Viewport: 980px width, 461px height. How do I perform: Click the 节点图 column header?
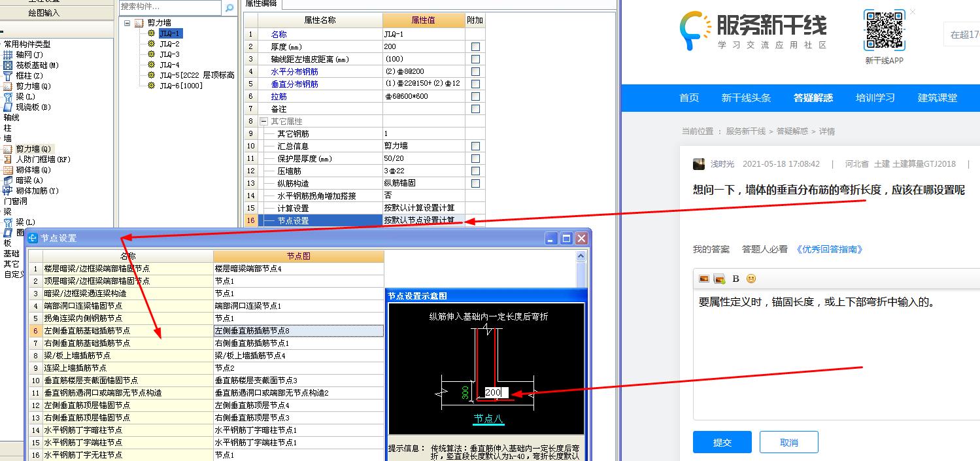point(298,256)
